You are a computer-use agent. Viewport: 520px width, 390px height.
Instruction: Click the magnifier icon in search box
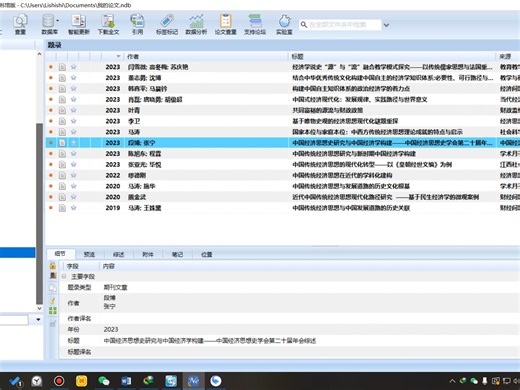click(x=304, y=25)
